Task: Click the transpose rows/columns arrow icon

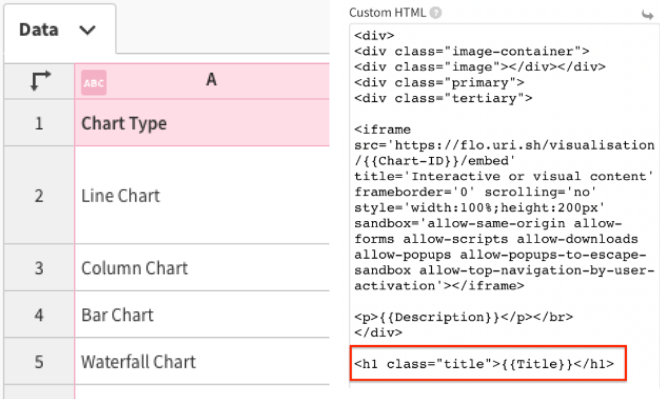Action: (x=40, y=80)
